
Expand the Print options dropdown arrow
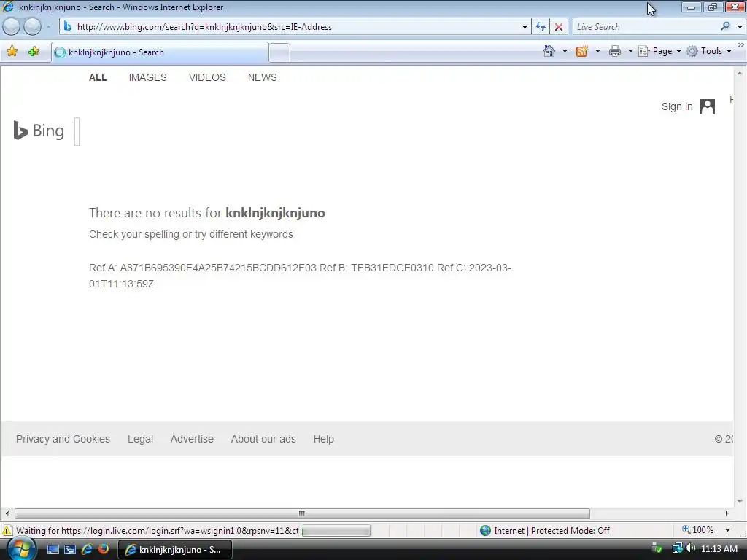(630, 51)
